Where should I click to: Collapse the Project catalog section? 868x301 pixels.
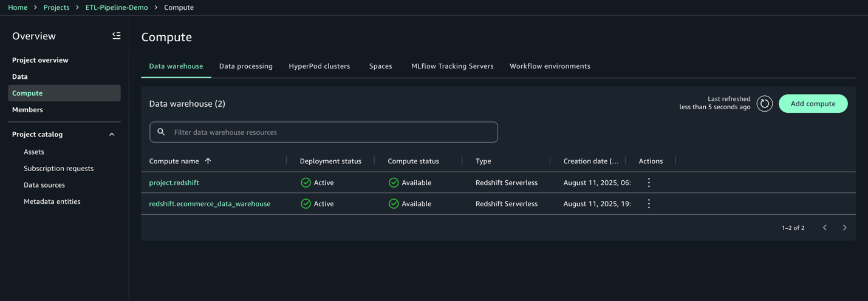click(x=112, y=135)
